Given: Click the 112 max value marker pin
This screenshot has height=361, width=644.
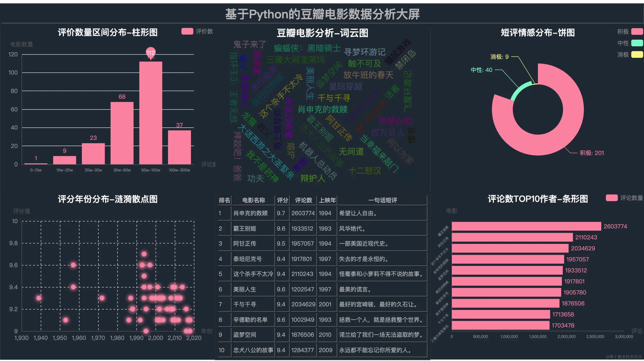Looking at the screenshot, I should [x=151, y=53].
